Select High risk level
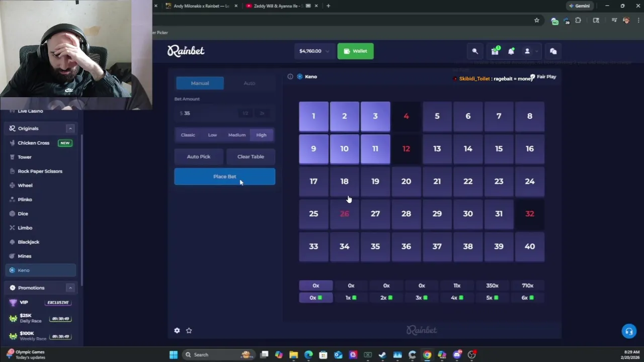The width and height of the screenshot is (644, 362). click(x=261, y=135)
